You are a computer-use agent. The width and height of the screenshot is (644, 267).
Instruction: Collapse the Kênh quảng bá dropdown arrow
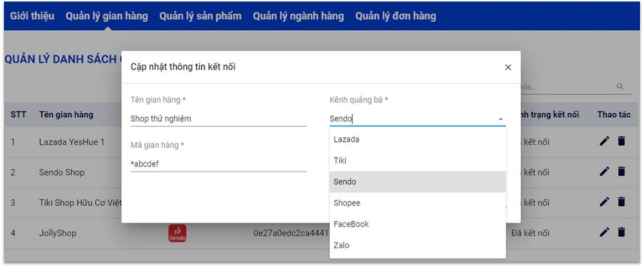click(500, 119)
